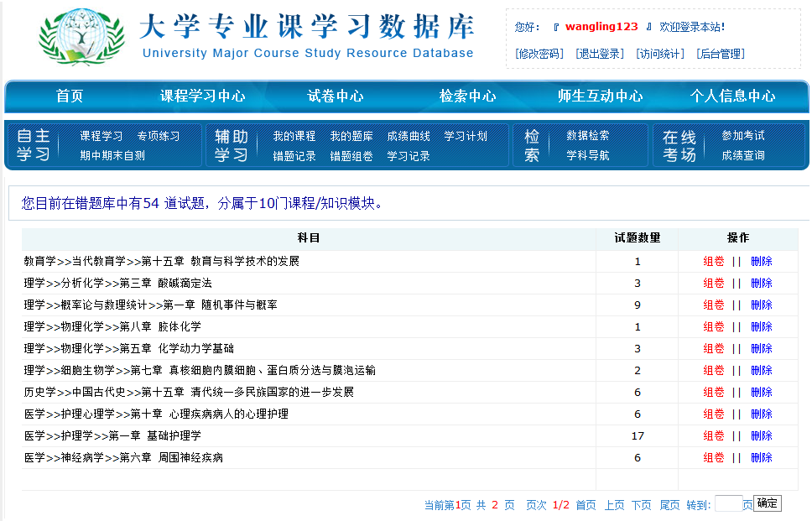This screenshot has width=812, height=521.
Task: Click the 确定 button
Action: 768,503
